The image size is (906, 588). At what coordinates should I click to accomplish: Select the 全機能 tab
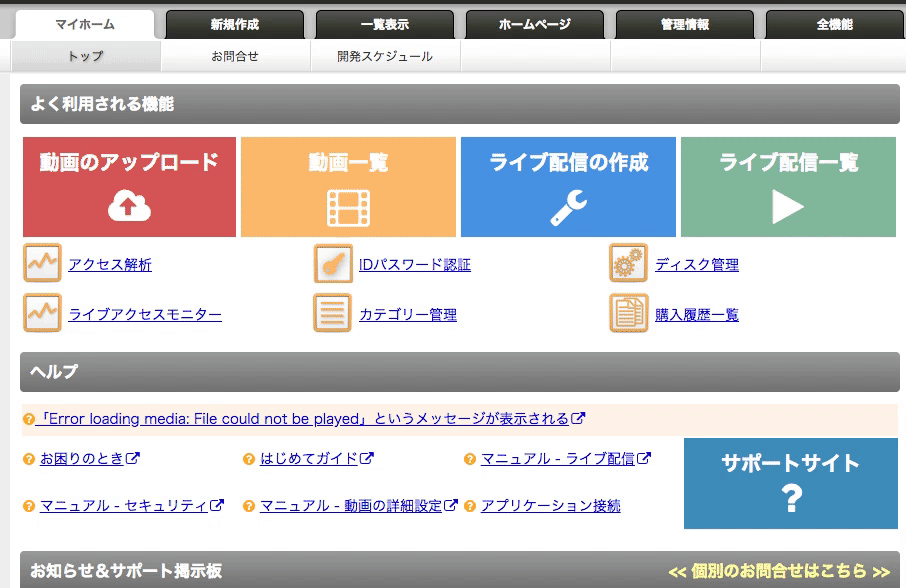pyautogui.click(x=834, y=25)
